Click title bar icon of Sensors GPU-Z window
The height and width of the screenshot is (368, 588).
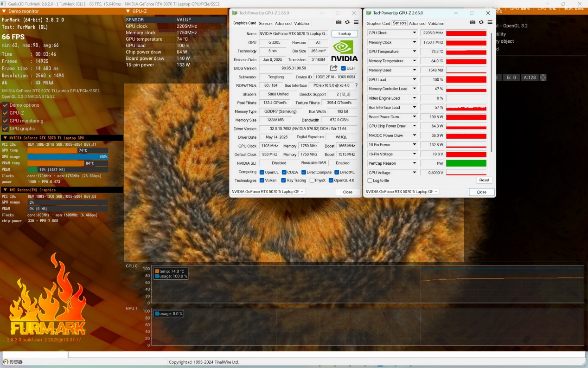coord(369,13)
